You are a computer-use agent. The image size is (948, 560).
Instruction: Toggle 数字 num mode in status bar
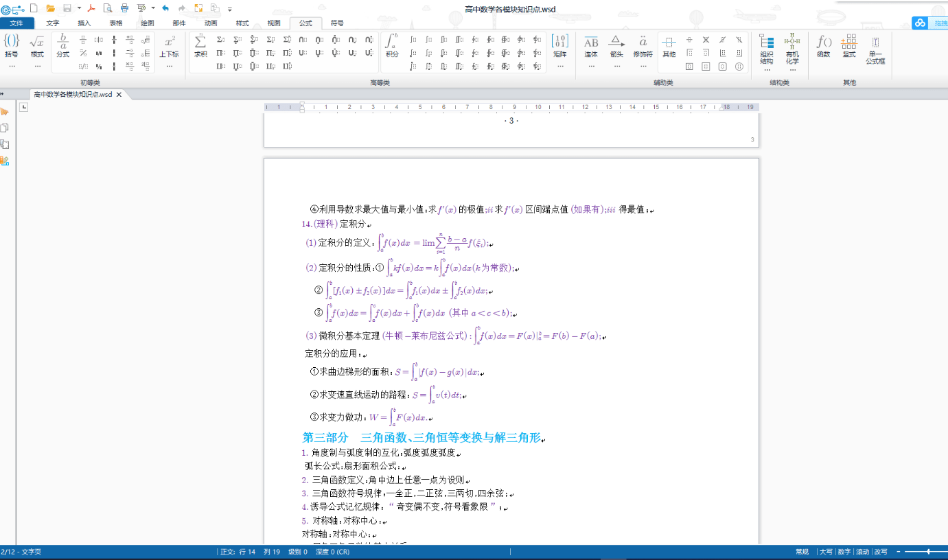[x=844, y=552]
